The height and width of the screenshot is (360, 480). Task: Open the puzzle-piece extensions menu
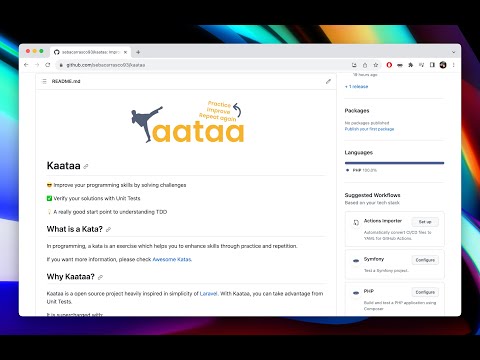[x=411, y=65]
